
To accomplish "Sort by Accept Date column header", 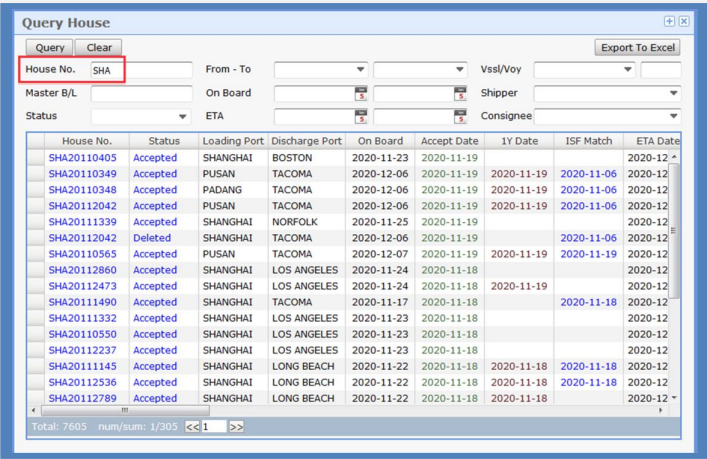I will [x=449, y=141].
